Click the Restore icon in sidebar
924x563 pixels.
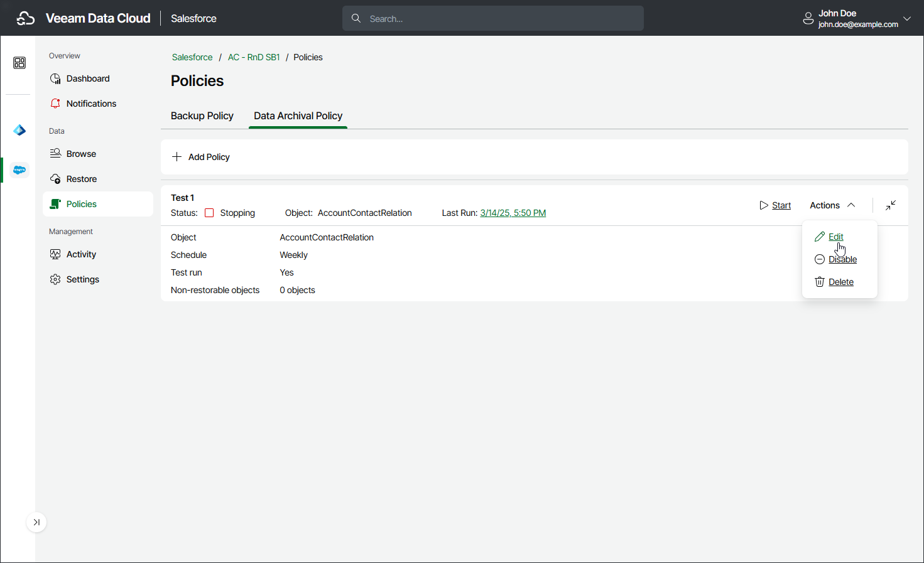[55, 179]
